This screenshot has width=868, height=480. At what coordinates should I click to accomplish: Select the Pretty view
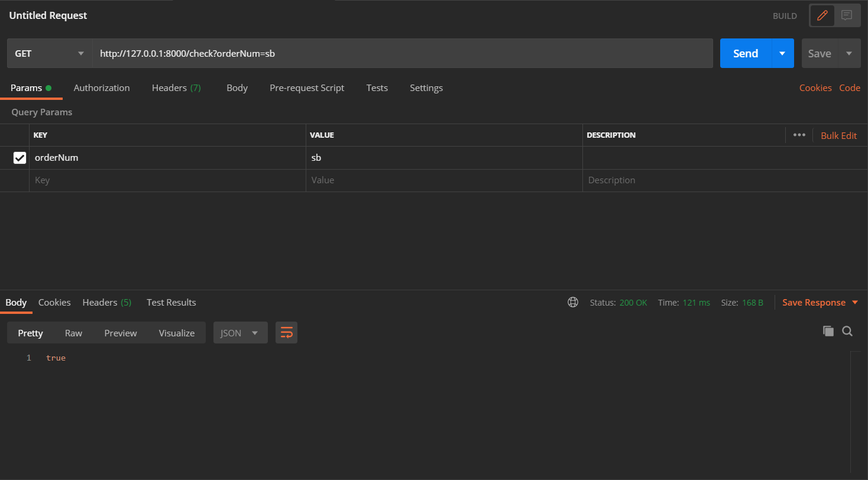point(30,333)
